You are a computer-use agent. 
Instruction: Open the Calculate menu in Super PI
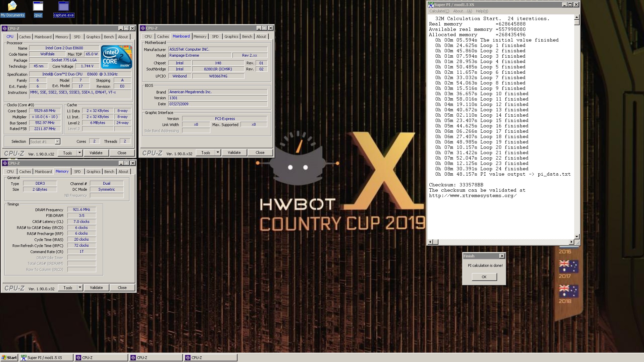tap(439, 11)
